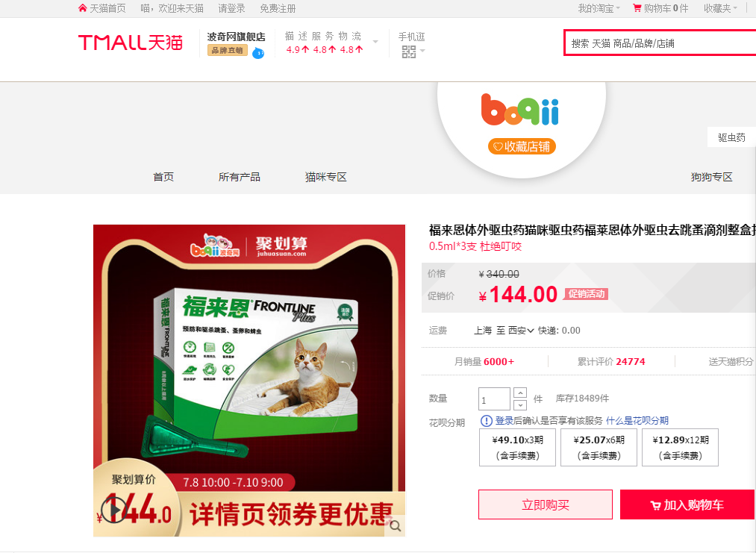Open the 猫咪专区 navigation tab
The width and height of the screenshot is (756, 553).
pyautogui.click(x=326, y=177)
